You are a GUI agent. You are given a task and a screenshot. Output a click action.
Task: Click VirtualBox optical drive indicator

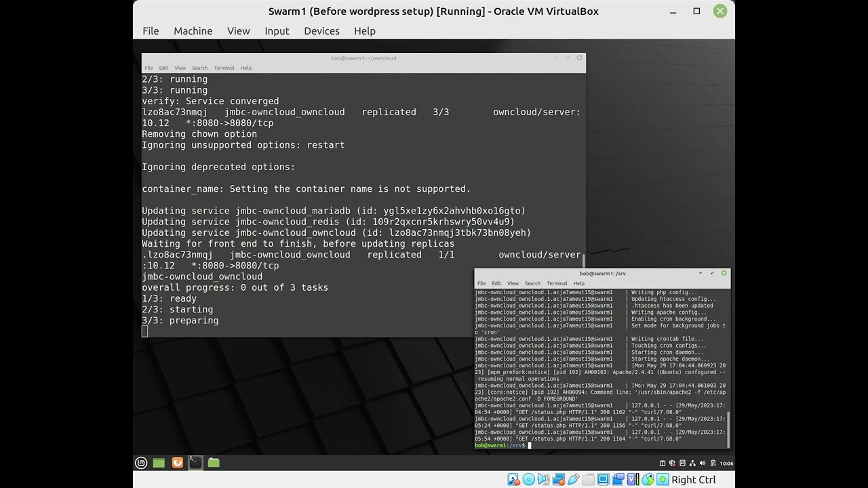[x=528, y=480]
